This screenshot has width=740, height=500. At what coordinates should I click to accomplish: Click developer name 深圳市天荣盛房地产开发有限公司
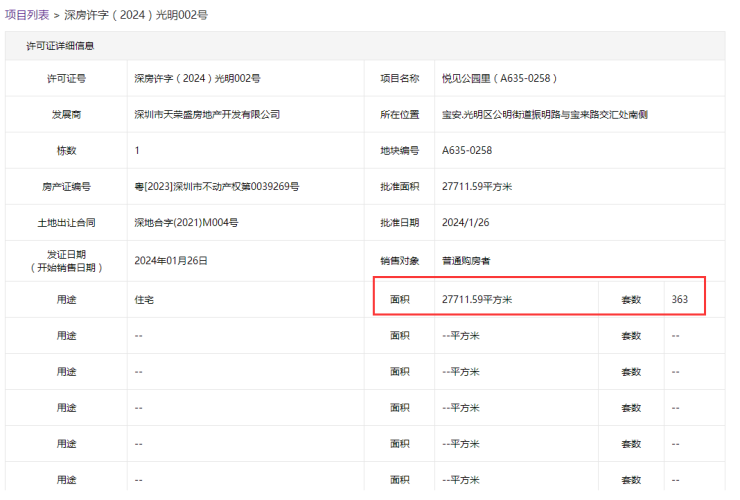pos(207,114)
